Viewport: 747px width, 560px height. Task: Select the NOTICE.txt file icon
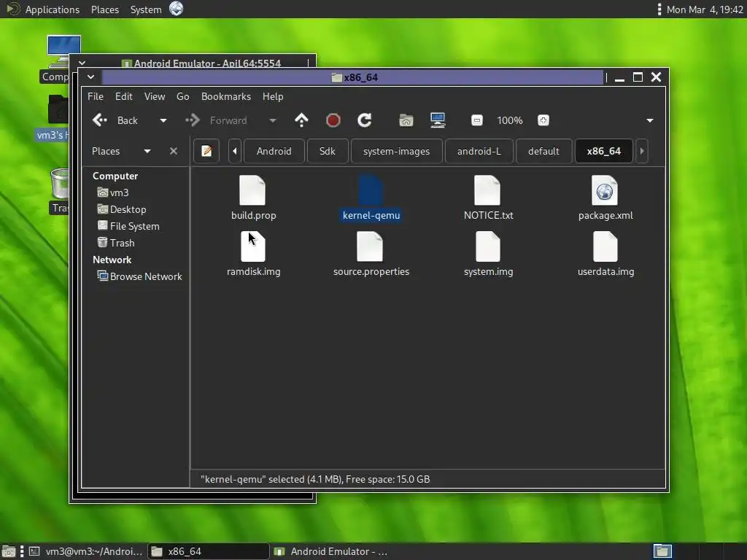point(487,190)
